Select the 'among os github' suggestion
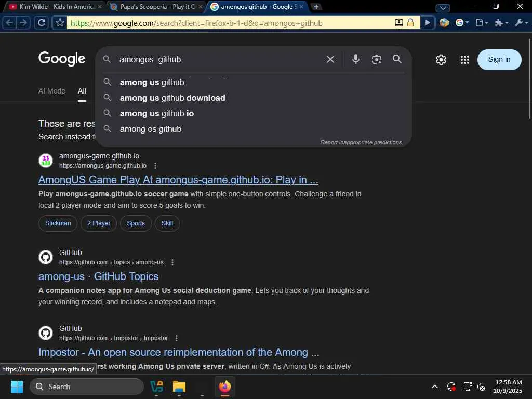 pos(254,129)
